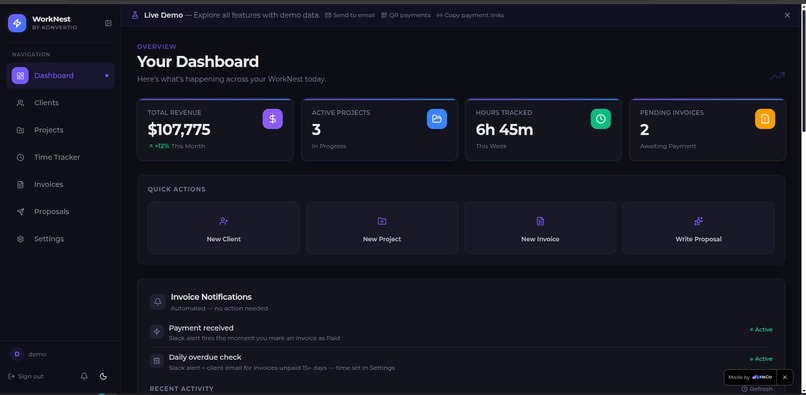Click the Payment received notification title
The width and height of the screenshot is (806, 395).
click(201, 328)
